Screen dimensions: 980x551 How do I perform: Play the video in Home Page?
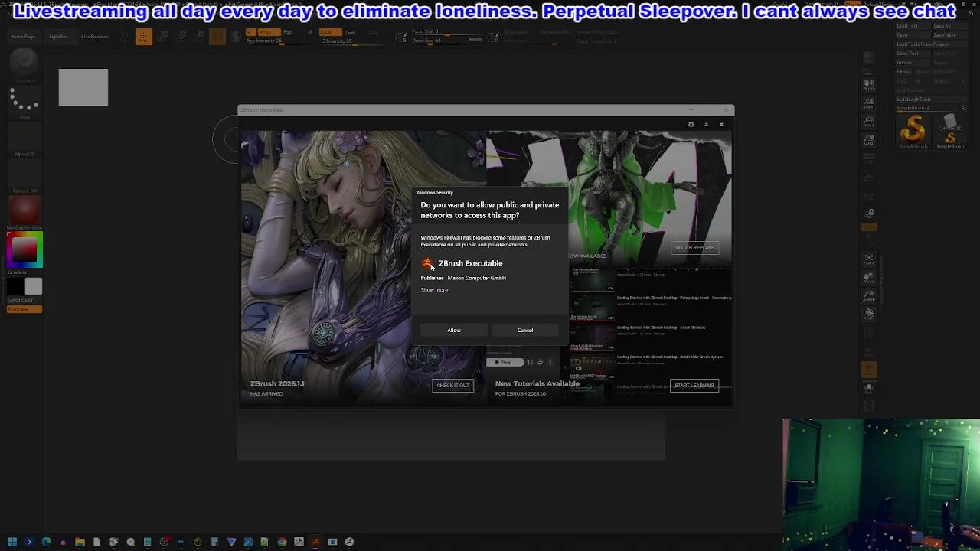pyautogui.click(x=505, y=362)
